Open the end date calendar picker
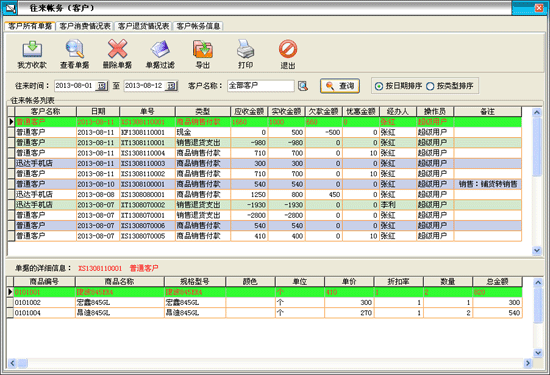Screen dimensions: 550x375 tap(172, 86)
